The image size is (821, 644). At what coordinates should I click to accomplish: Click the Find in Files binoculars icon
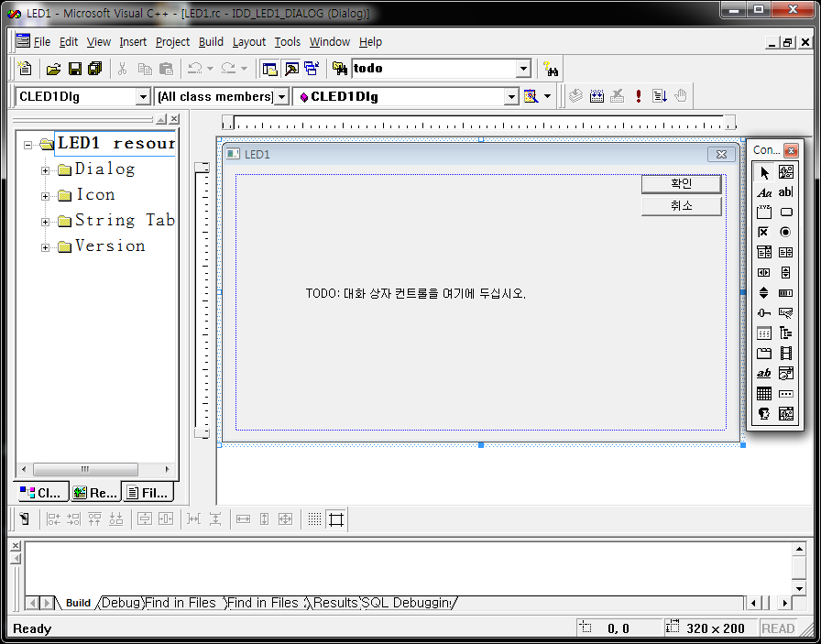pyautogui.click(x=340, y=69)
